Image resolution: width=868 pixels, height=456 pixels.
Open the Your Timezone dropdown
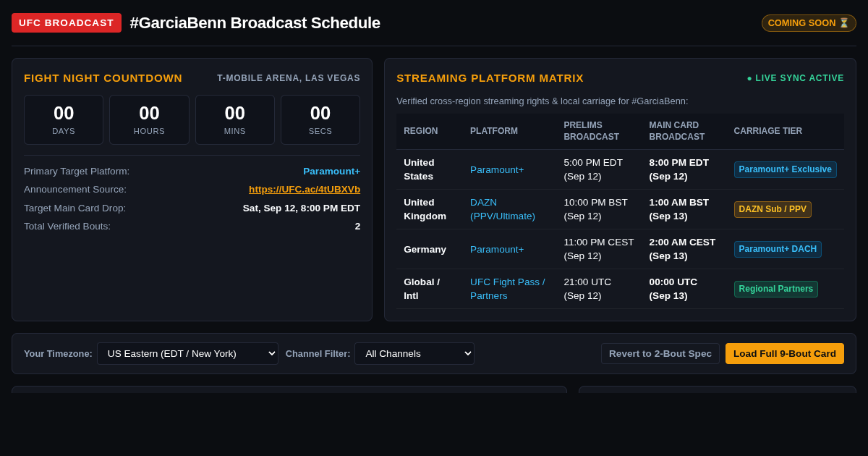[x=187, y=353]
